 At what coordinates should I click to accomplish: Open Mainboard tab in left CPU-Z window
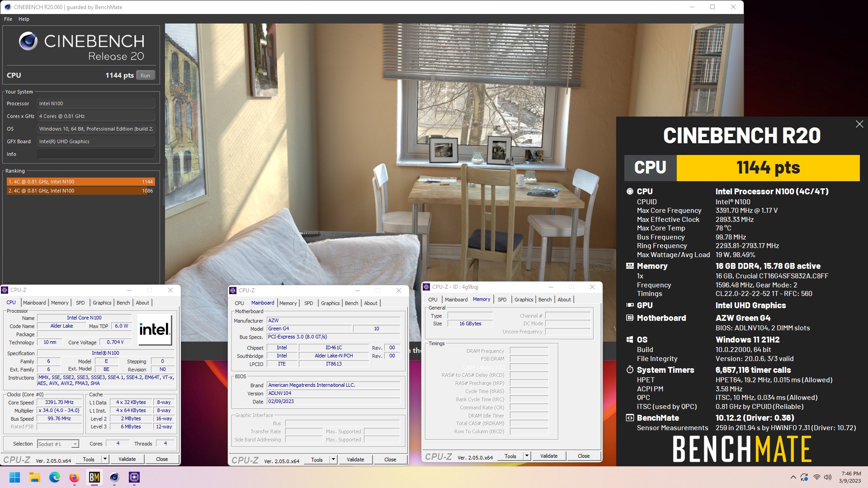coord(34,303)
